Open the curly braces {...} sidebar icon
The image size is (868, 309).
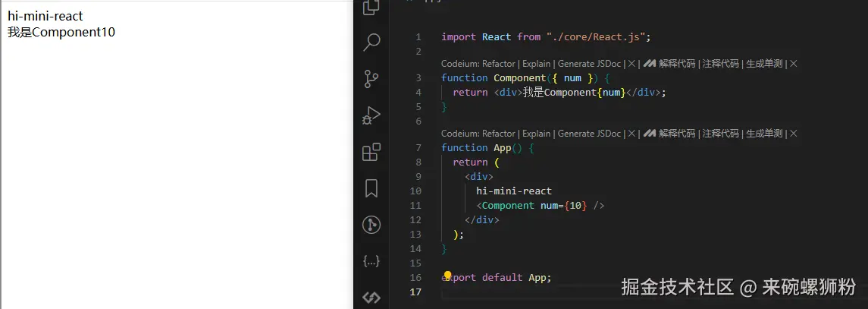pos(371,260)
